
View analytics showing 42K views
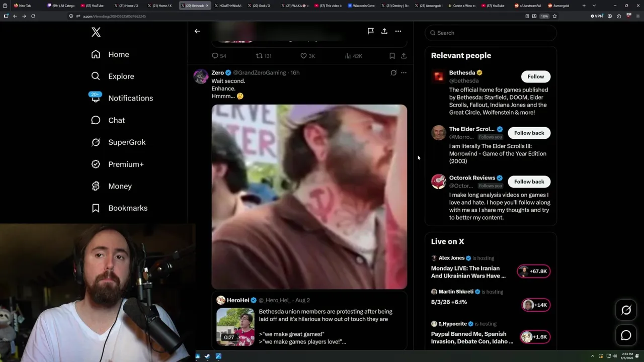coord(353,56)
